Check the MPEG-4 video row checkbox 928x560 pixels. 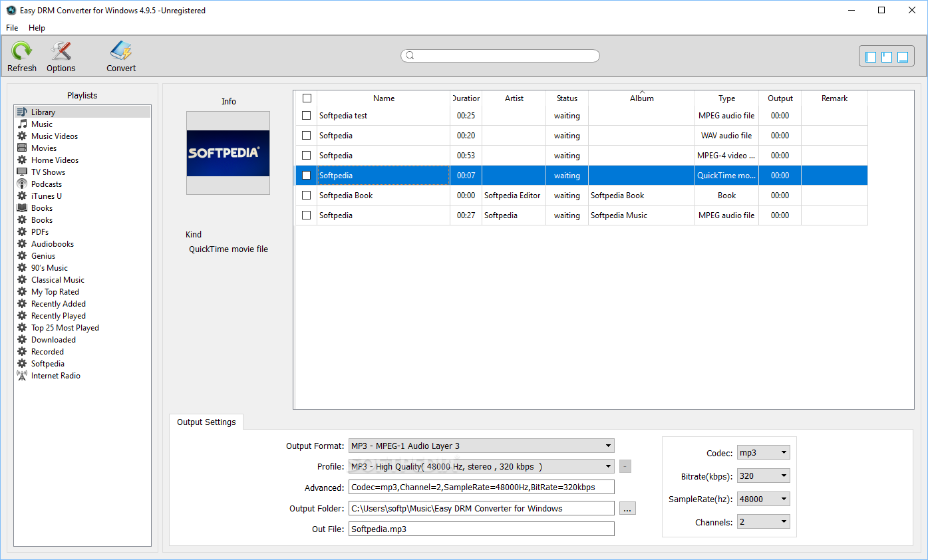tap(307, 156)
